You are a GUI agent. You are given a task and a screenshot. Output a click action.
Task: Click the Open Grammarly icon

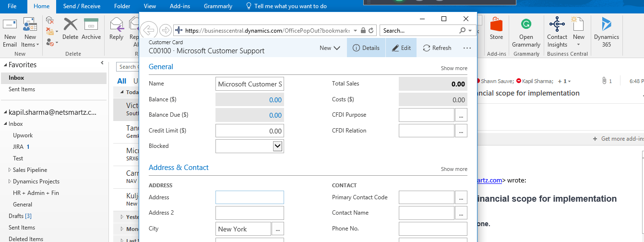[x=526, y=33]
